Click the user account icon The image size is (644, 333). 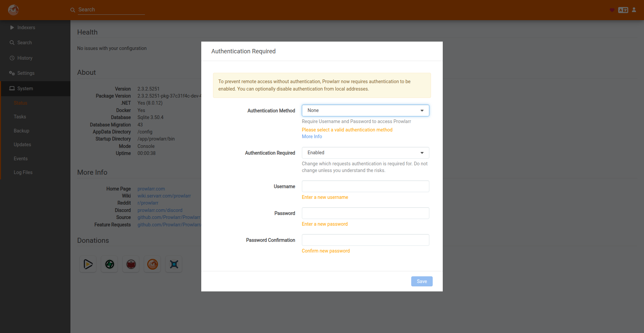point(634,10)
